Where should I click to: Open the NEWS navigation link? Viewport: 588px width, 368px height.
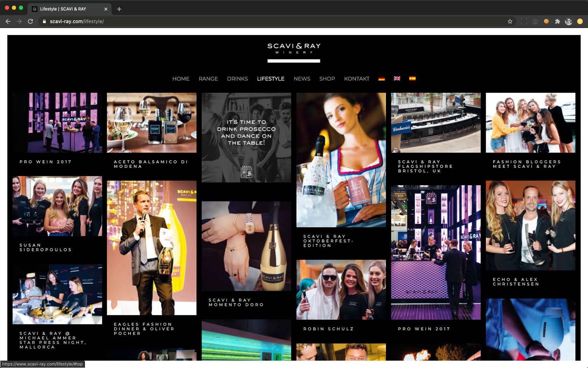click(x=302, y=79)
